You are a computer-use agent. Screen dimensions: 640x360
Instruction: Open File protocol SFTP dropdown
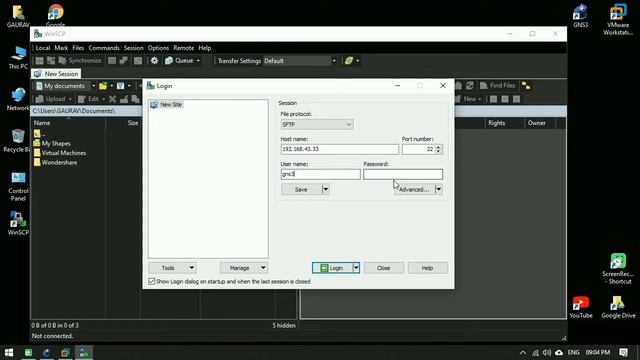coord(317,124)
